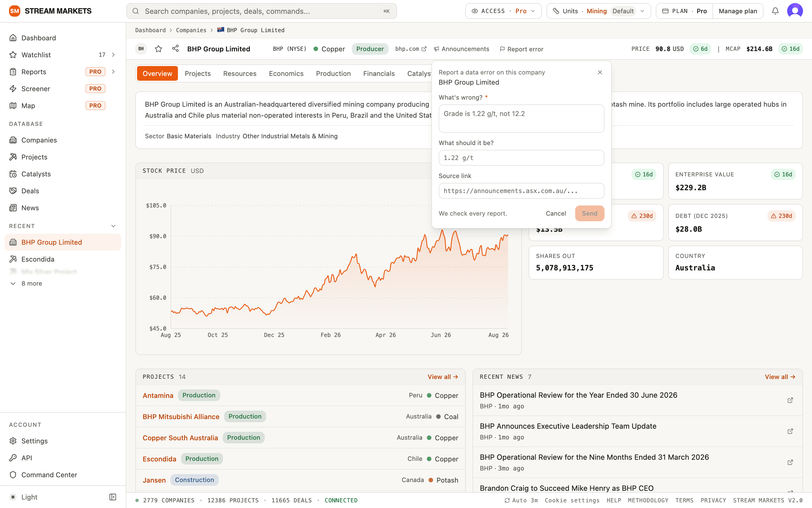This screenshot has height=508, width=812.
Task: Switch to the Projects tab
Action: [x=198, y=74]
